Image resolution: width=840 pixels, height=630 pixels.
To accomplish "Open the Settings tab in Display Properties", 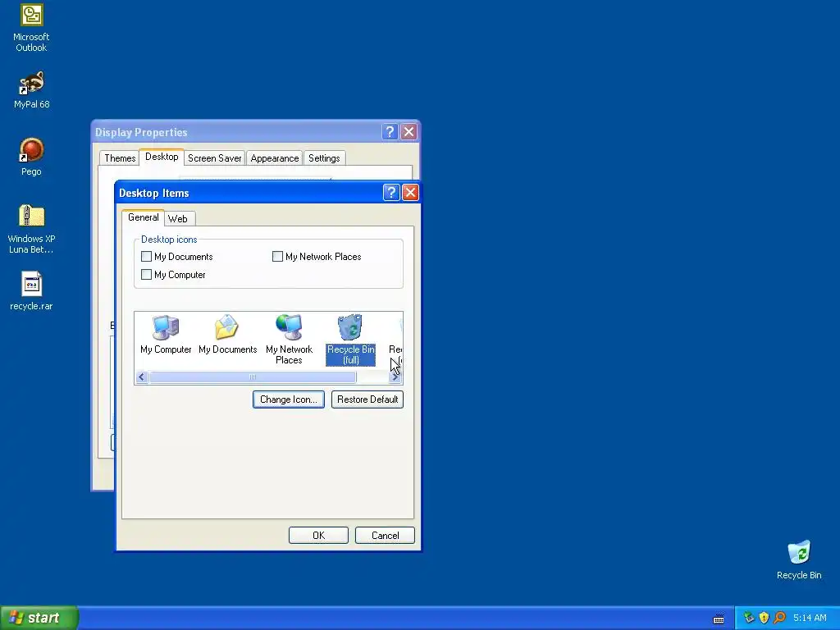I will 324,158.
